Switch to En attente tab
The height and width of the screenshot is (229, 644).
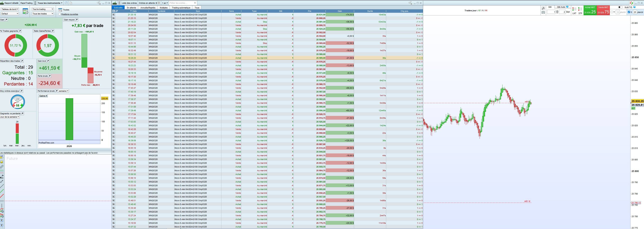coord(132,8)
